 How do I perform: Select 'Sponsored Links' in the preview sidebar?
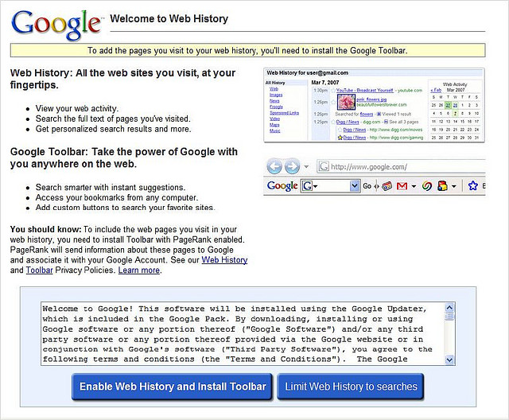pyautogui.click(x=284, y=113)
